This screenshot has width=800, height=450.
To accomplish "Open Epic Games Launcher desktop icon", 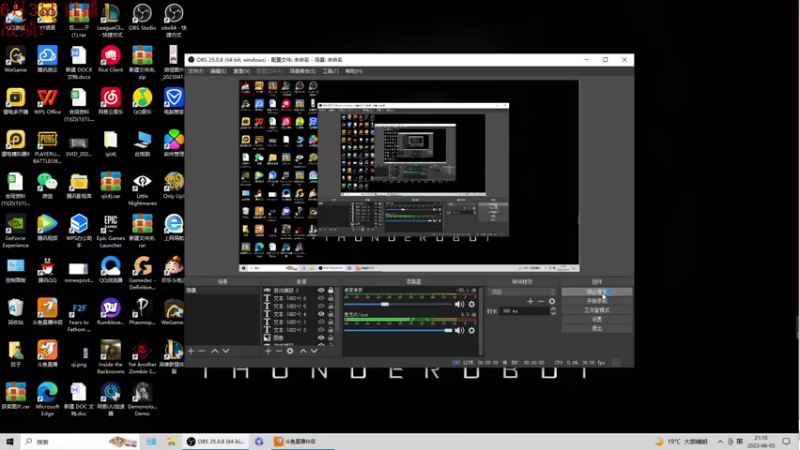I will (111, 231).
